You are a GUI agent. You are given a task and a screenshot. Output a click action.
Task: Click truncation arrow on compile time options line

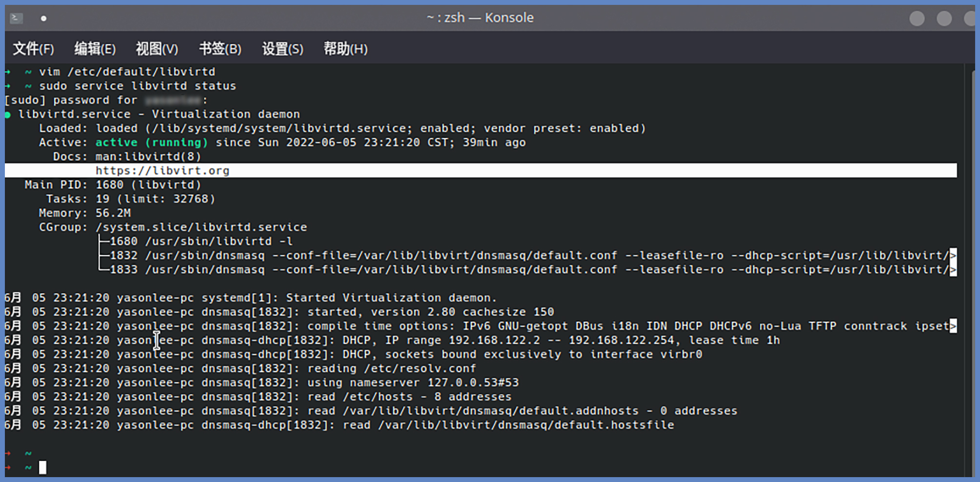953,326
